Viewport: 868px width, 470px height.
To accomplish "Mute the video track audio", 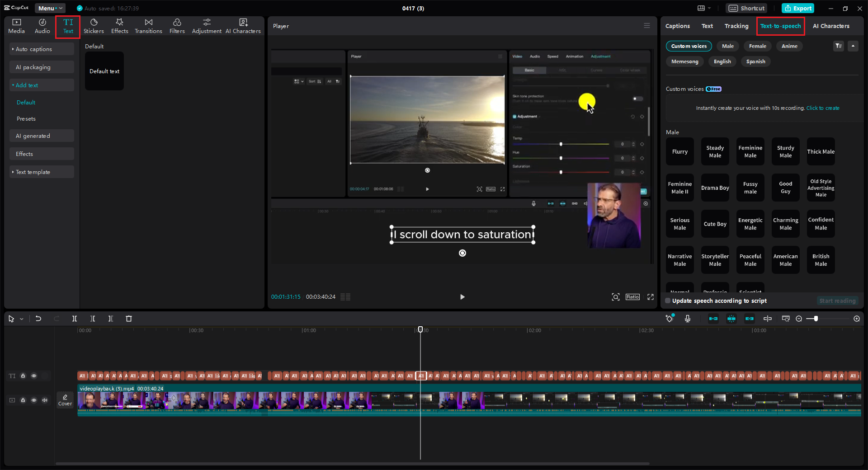I will (x=45, y=400).
